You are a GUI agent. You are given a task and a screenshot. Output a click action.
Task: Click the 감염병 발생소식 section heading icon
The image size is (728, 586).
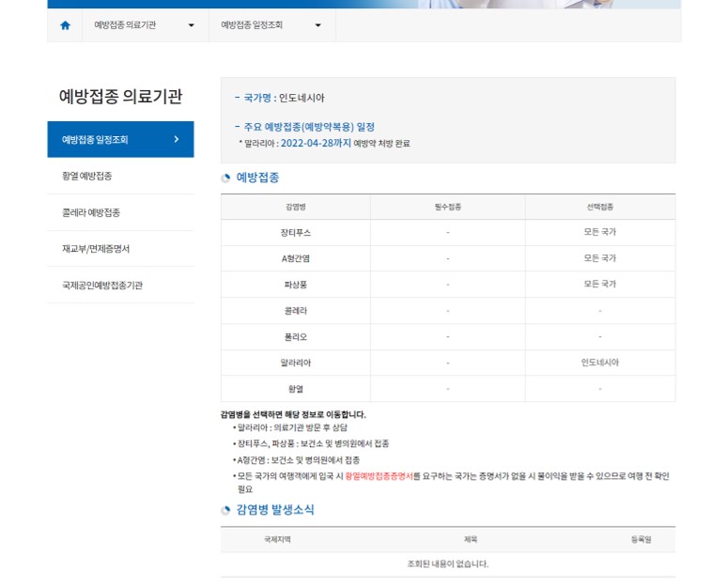pyautogui.click(x=225, y=510)
